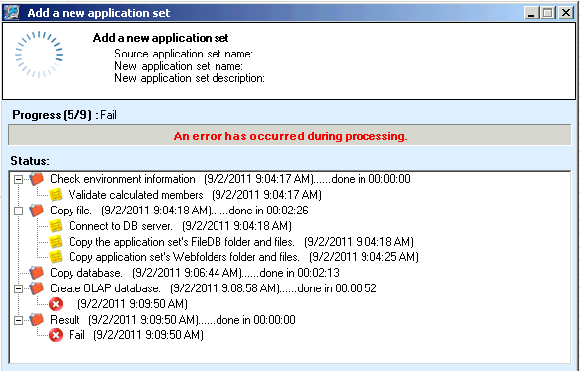Click the window title bar text
Viewport: 580px width, 371px height.
pyautogui.click(x=99, y=13)
